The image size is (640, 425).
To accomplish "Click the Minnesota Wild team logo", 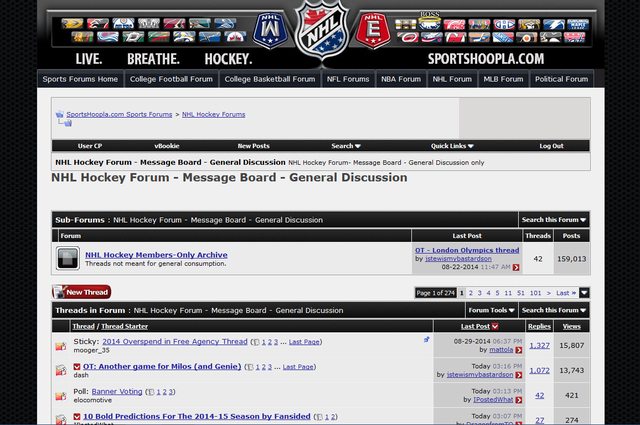I will [x=159, y=37].
